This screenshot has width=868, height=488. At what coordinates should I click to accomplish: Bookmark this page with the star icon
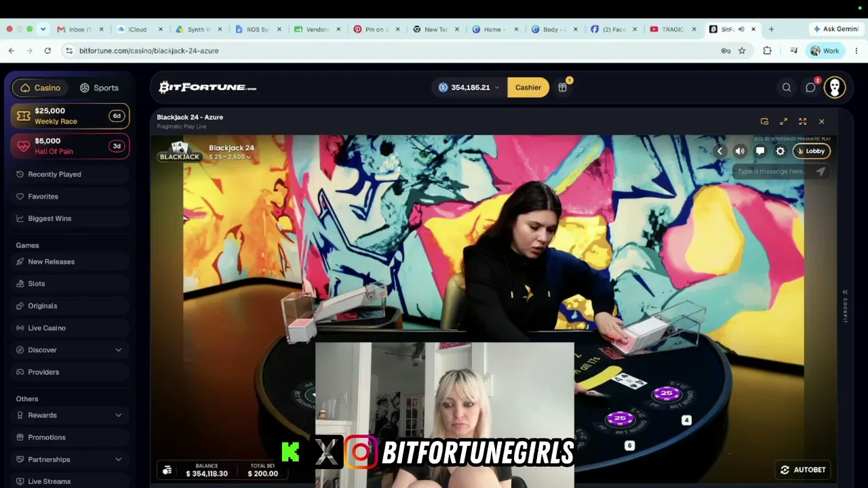[x=742, y=51]
